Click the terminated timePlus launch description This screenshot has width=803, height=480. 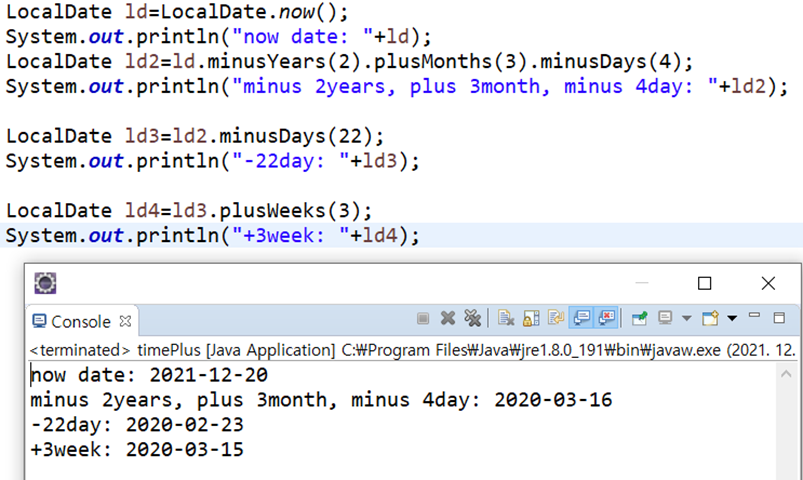click(x=412, y=350)
